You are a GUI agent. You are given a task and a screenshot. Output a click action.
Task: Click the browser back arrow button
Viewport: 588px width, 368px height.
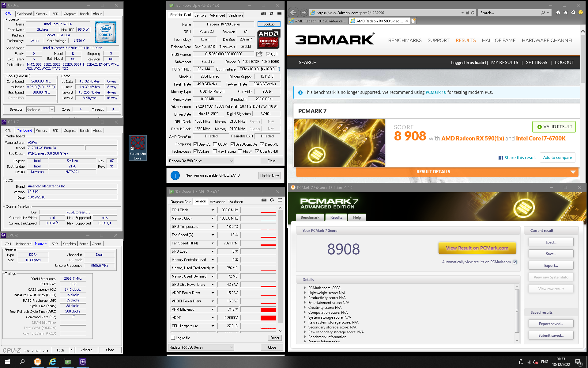tap(293, 13)
